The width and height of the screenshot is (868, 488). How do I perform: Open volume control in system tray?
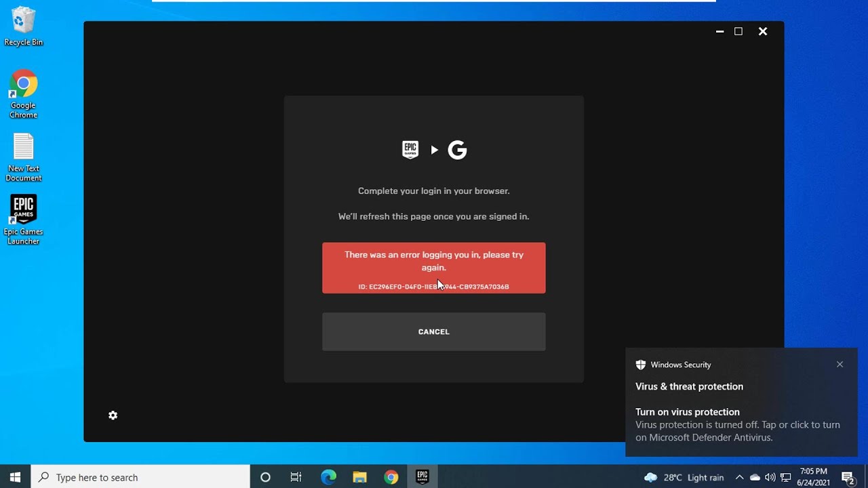click(x=770, y=477)
